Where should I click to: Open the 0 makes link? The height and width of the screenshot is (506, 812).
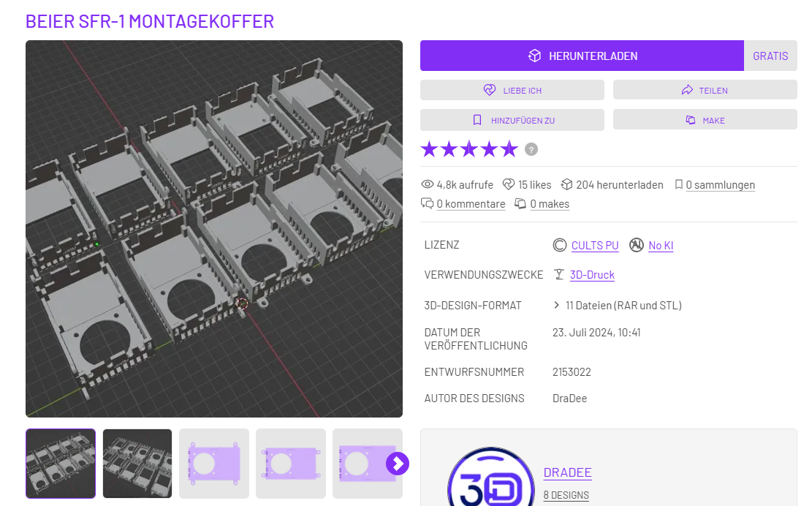(x=550, y=204)
